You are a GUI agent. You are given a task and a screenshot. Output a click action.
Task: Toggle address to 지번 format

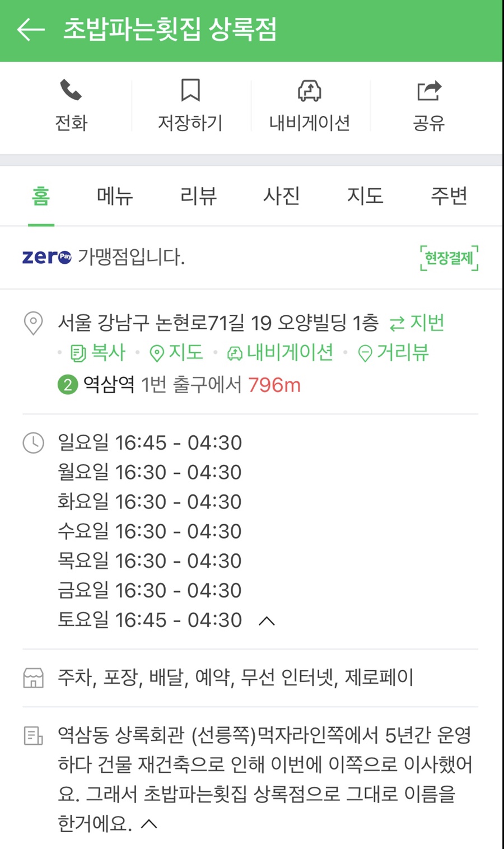[x=417, y=323]
